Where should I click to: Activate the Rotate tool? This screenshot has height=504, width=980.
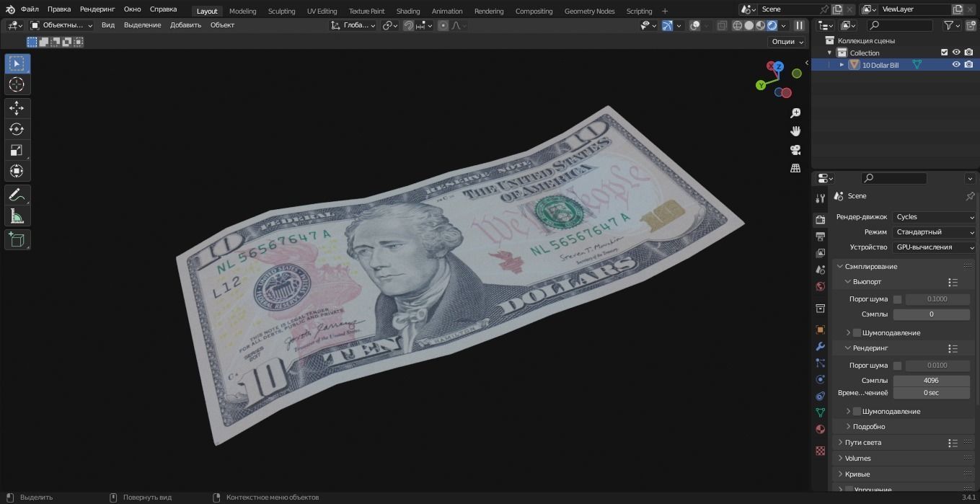click(17, 129)
